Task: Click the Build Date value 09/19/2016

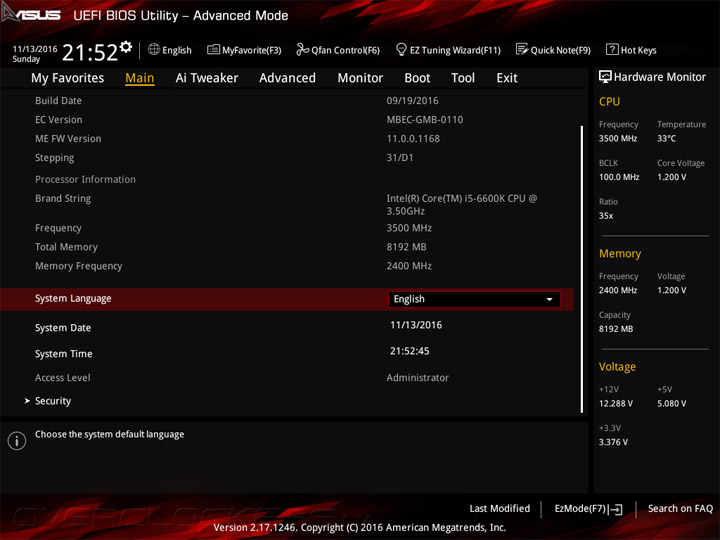Action: [412, 101]
